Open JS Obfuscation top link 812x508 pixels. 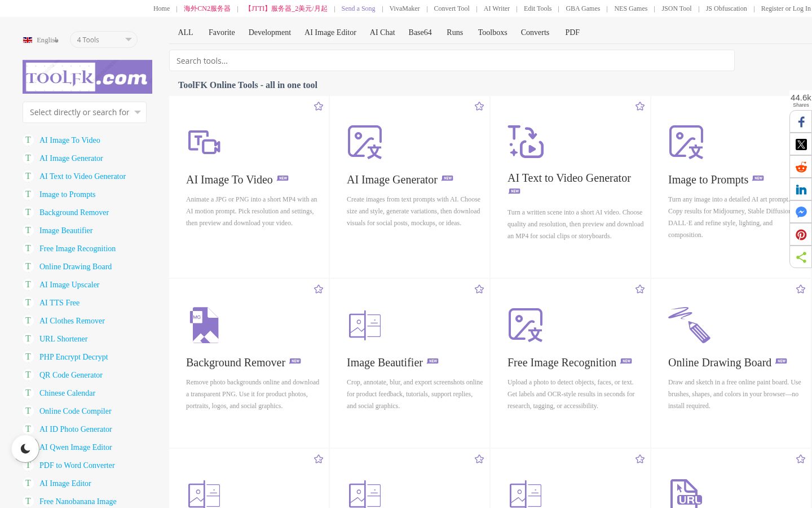click(x=726, y=8)
